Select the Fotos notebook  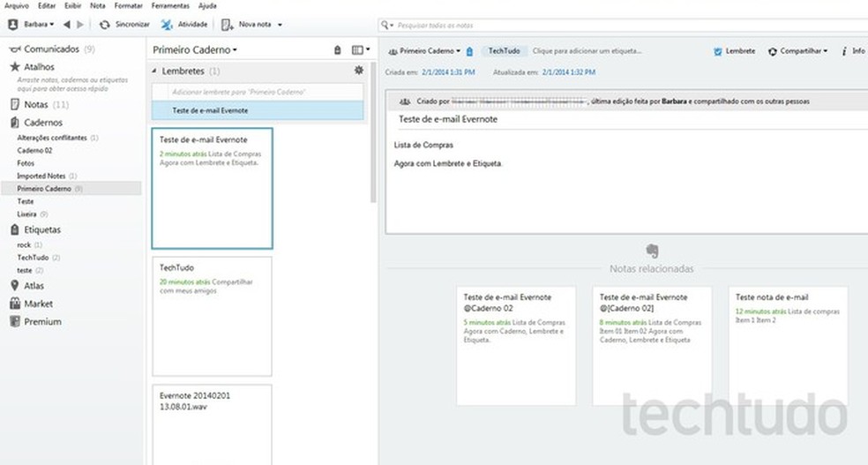click(26, 163)
